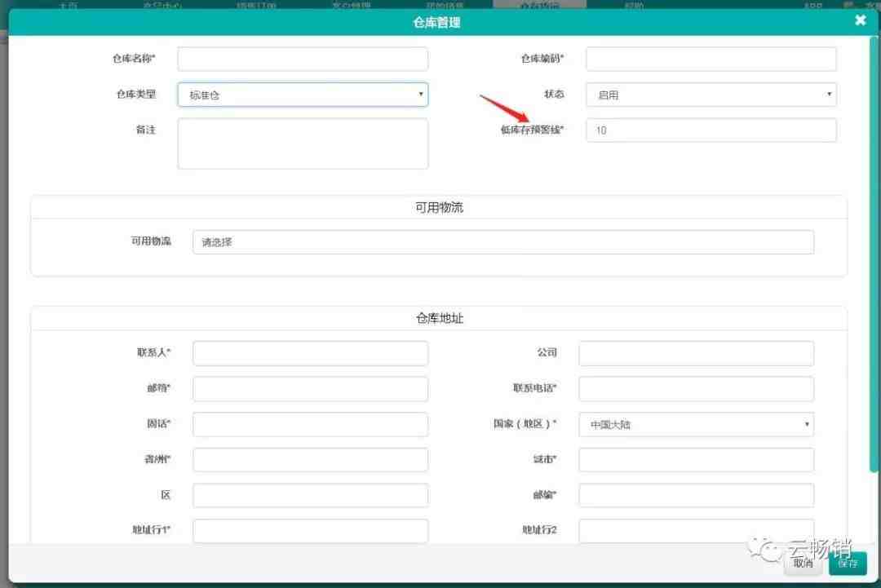Click the 备注 text area
The width and height of the screenshot is (881, 588).
[x=303, y=144]
